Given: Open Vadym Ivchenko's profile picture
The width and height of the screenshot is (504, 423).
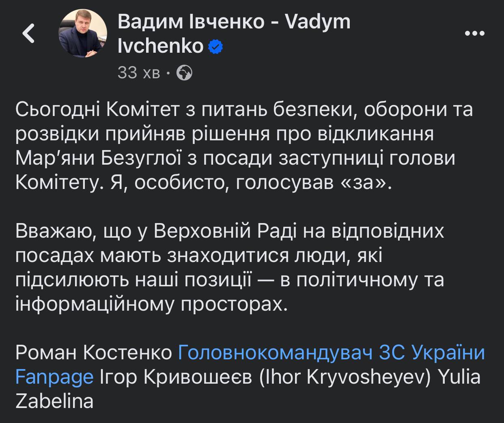Looking at the screenshot, I should [x=83, y=34].
